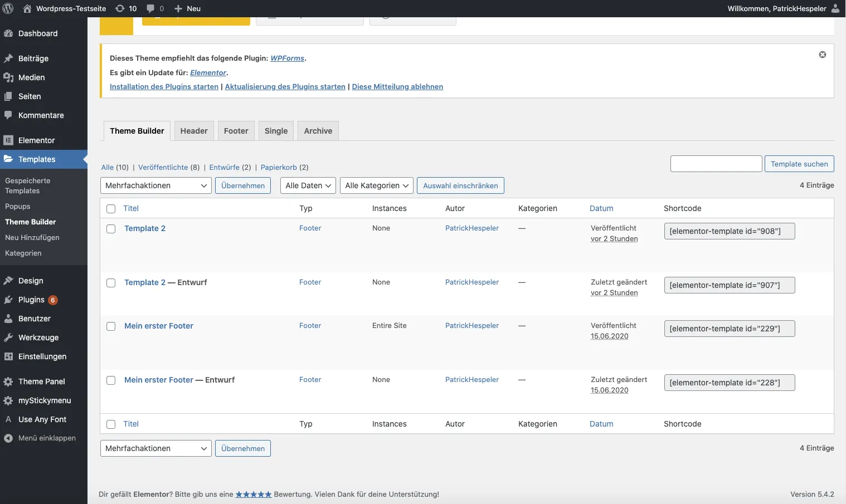Click Aktualisierung des Plugins starten link
846x504 pixels.
[x=285, y=86]
